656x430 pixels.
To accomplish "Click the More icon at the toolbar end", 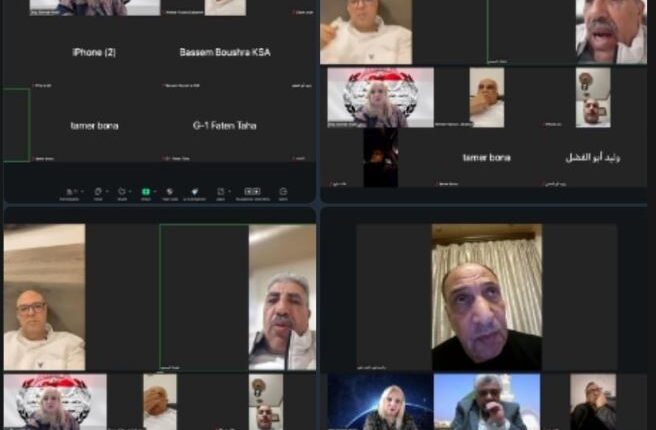I will tap(283, 190).
